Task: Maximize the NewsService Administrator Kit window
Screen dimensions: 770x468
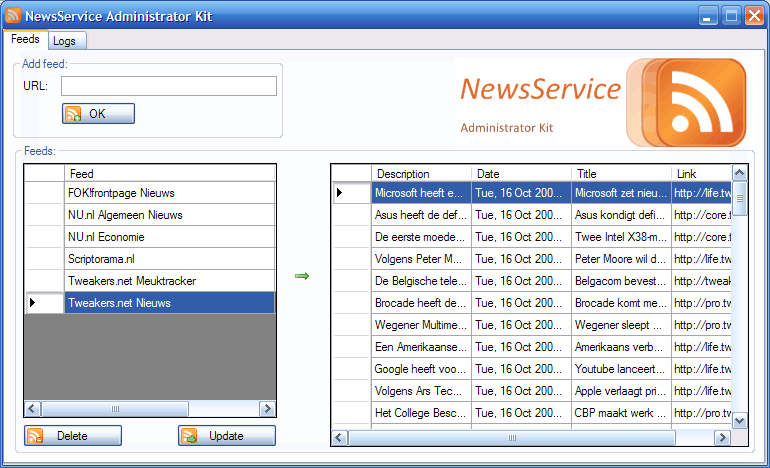Action: pos(731,16)
